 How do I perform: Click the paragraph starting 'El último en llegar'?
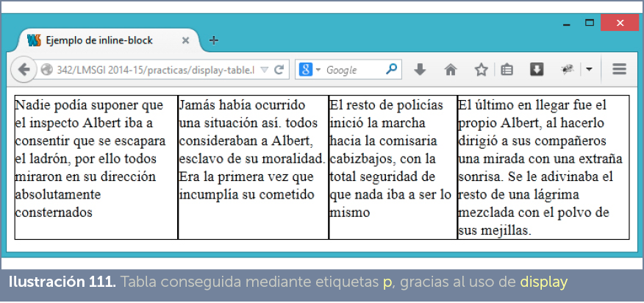pyautogui.click(x=543, y=167)
